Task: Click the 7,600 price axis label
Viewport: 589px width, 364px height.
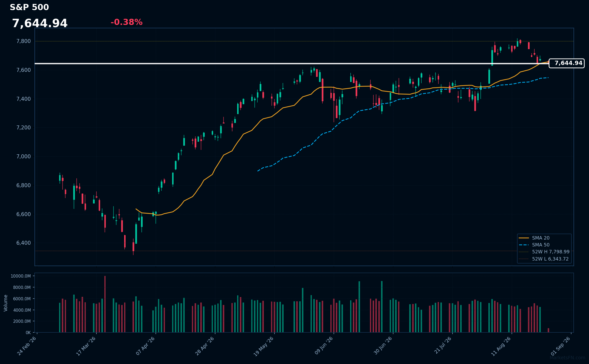Action: 23,70
